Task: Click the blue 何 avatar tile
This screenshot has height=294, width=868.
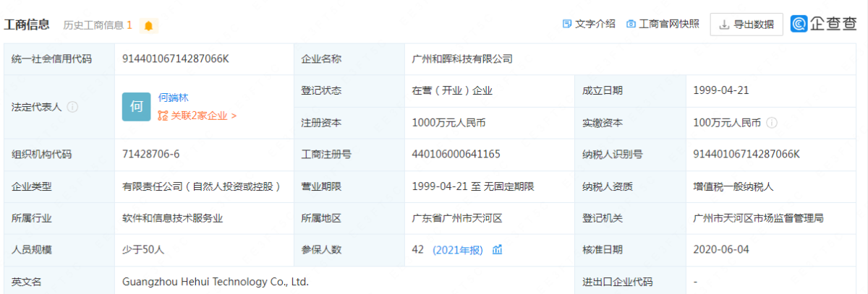Action: click(x=136, y=107)
